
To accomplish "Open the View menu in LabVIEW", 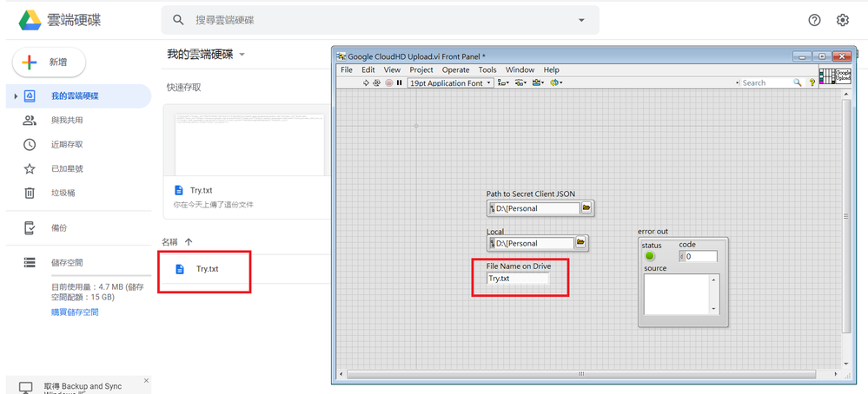I will [392, 69].
